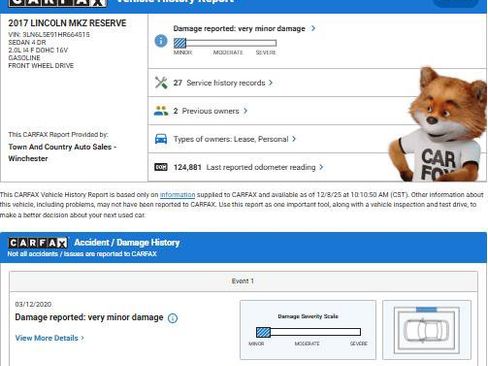Expand Types of owners chevron

point(294,139)
